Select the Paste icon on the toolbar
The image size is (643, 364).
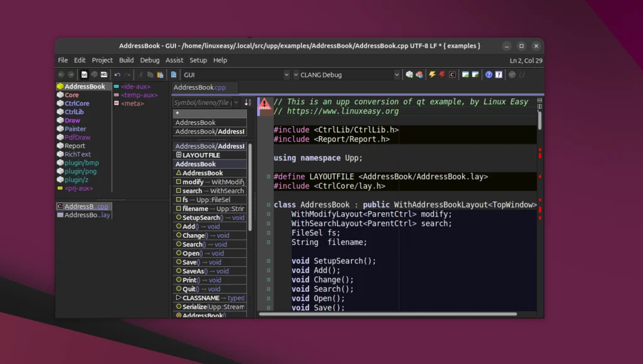(x=159, y=74)
